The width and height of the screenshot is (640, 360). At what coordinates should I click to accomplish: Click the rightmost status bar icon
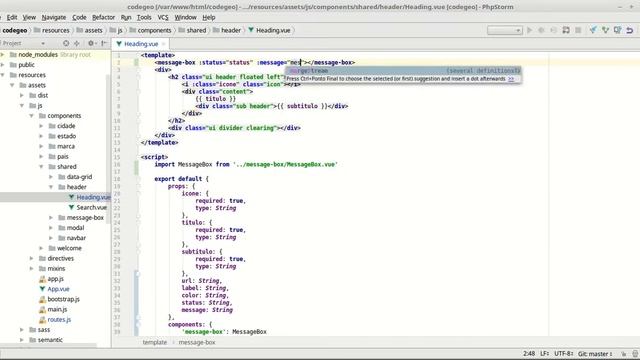[635, 354]
